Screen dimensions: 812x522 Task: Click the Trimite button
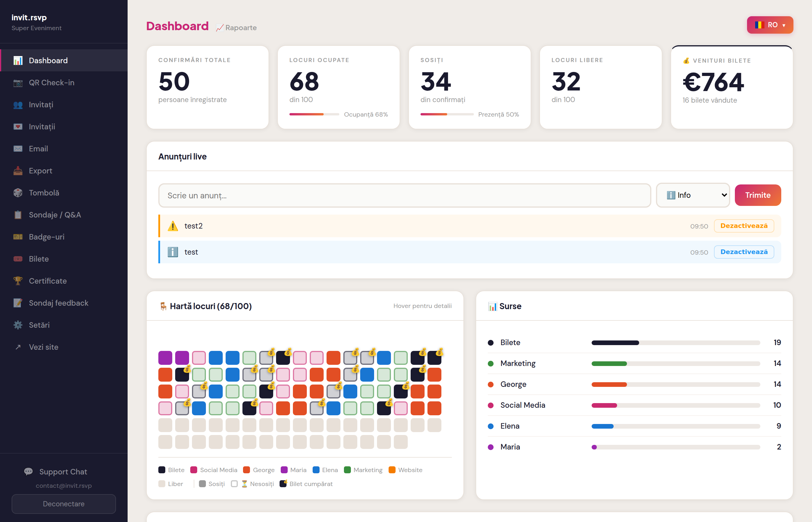758,195
